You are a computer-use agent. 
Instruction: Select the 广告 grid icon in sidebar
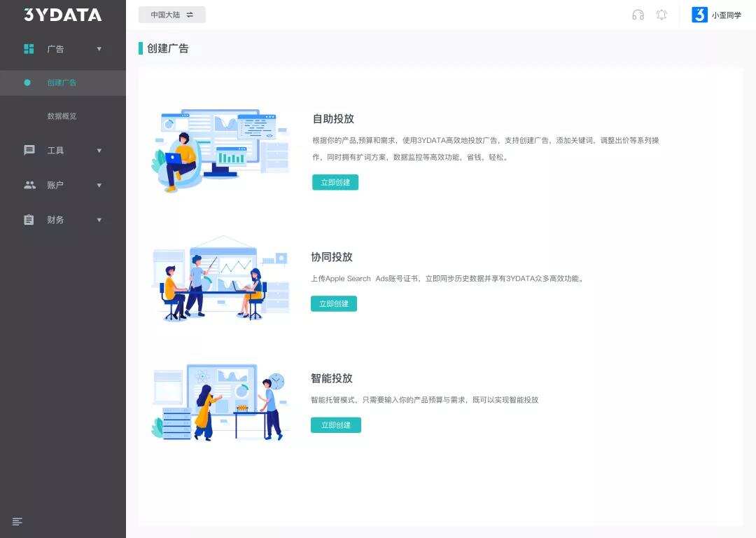[28, 49]
